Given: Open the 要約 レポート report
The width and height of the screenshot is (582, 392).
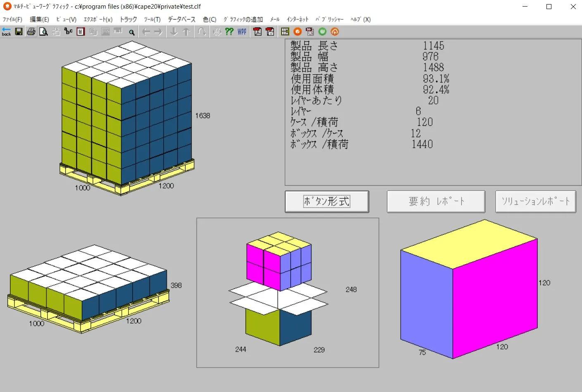Looking at the screenshot, I should click(435, 201).
